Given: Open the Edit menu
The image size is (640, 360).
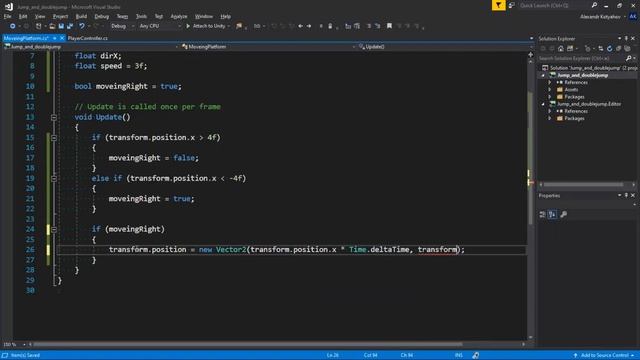Looking at the screenshot, I should point(23,16).
